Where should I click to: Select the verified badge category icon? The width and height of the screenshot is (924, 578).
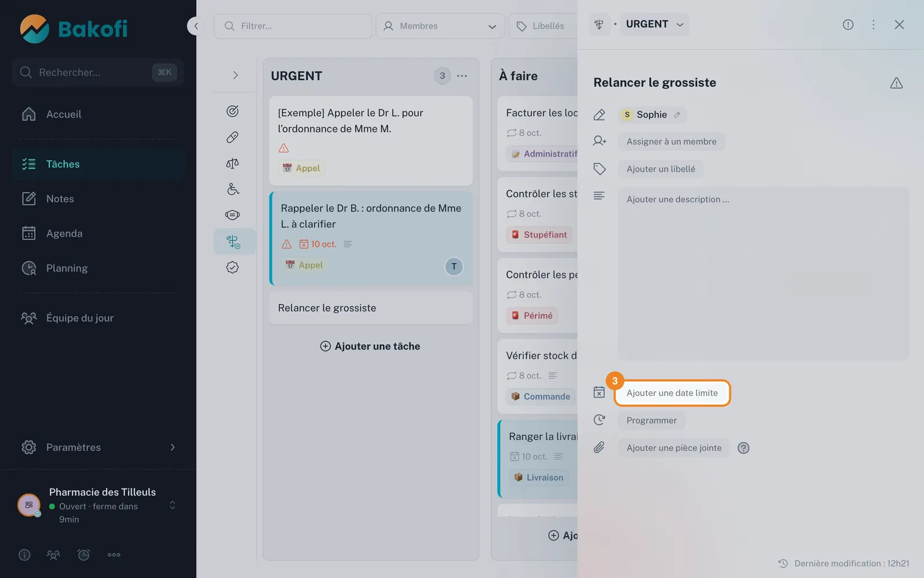[232, 267]
